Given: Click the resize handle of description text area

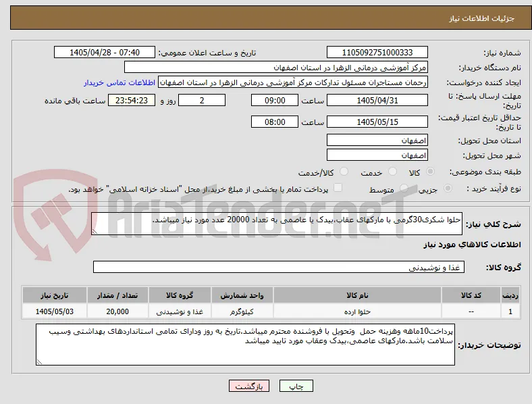Looking at the screenshot, I should click(95, 232).
